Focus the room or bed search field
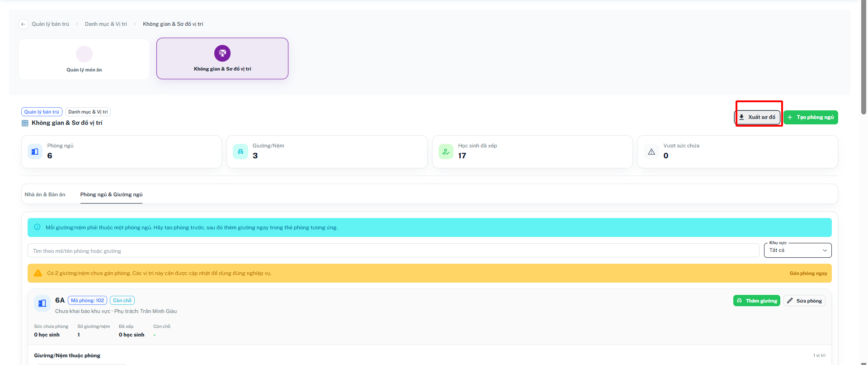868x365 pixels. (393, 251)
